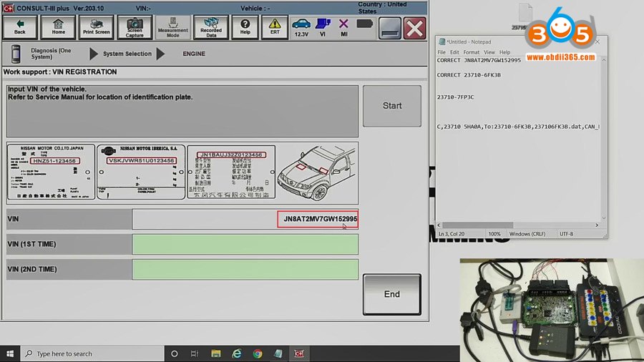Click the VI interface status icon
Viewport: 644px width, 362px height.
tap(323, 28)
